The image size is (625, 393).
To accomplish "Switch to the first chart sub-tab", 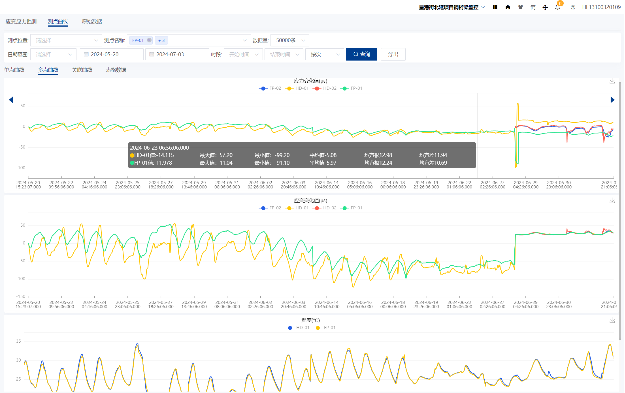I will [x=14, y=70].
